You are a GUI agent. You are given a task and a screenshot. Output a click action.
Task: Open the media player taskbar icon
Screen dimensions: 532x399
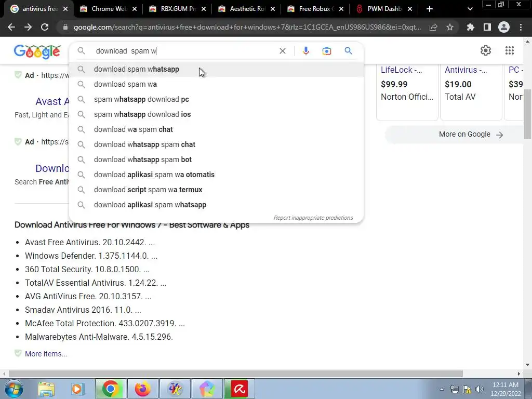point(77,389)
